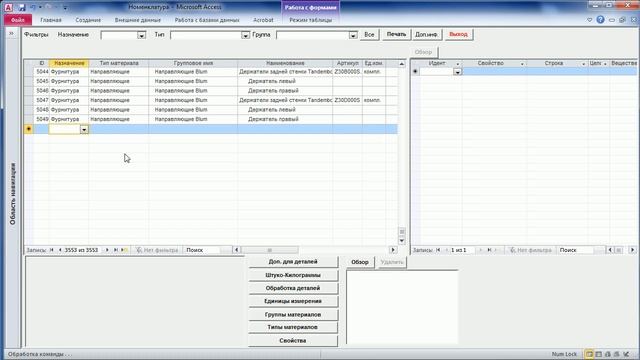Go to last record in properties subform
The height and width of the screenshot is (360, 640).
pyautogui.click(x=489, y=250)
